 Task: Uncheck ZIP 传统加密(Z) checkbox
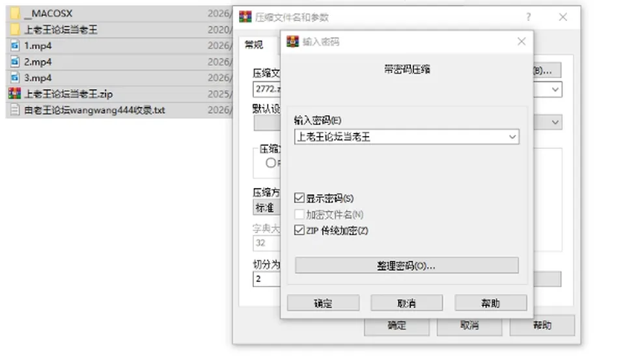tap(299, 231)
